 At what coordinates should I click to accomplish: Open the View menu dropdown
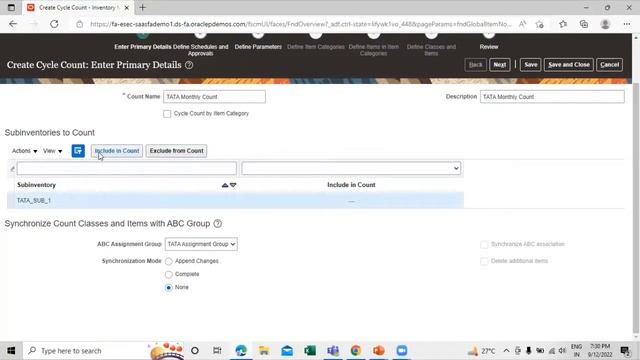(53, 151)
